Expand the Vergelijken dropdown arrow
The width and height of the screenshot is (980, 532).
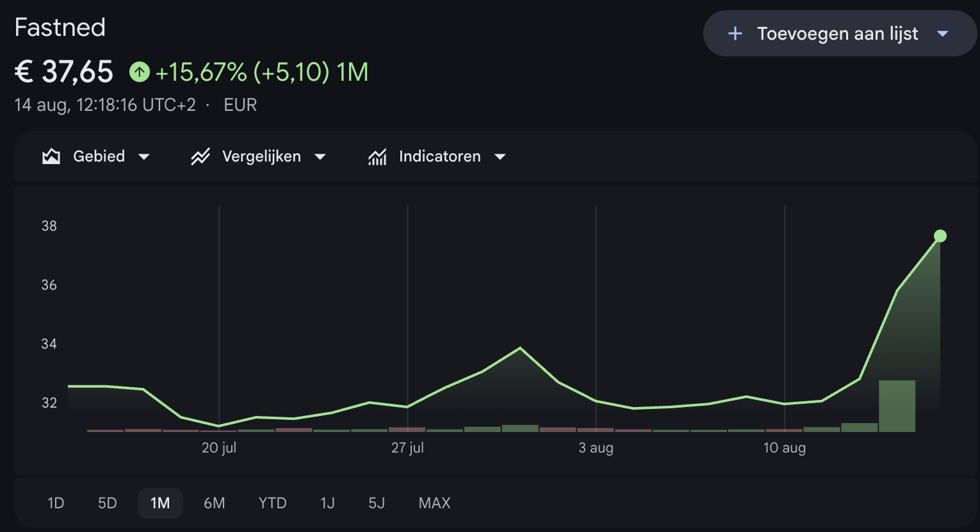[x=320, y=157]
